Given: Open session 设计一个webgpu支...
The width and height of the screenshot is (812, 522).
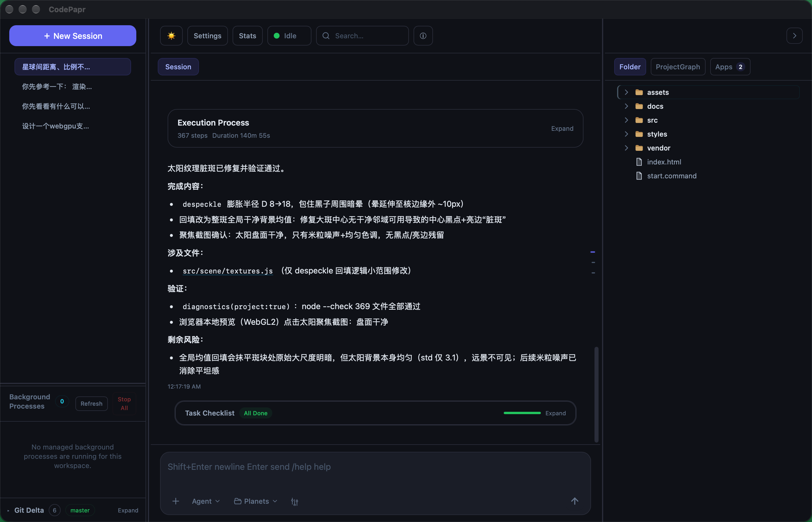Looking at the screenshot, I should [x=72, y=126].
